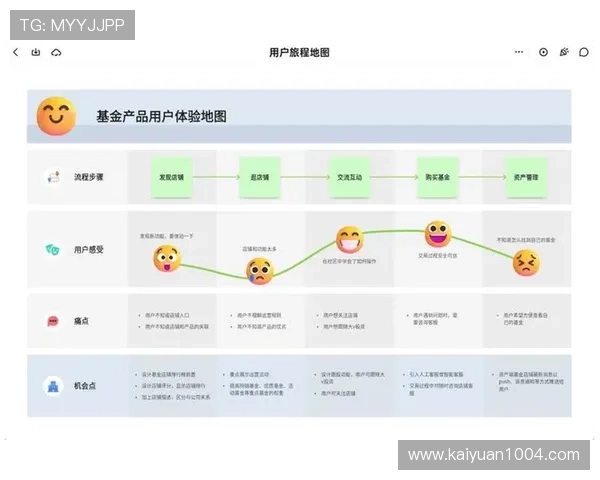
Task: Select the arrow between 发现店铺 and 逛店铺
Action: coord(216,177)
